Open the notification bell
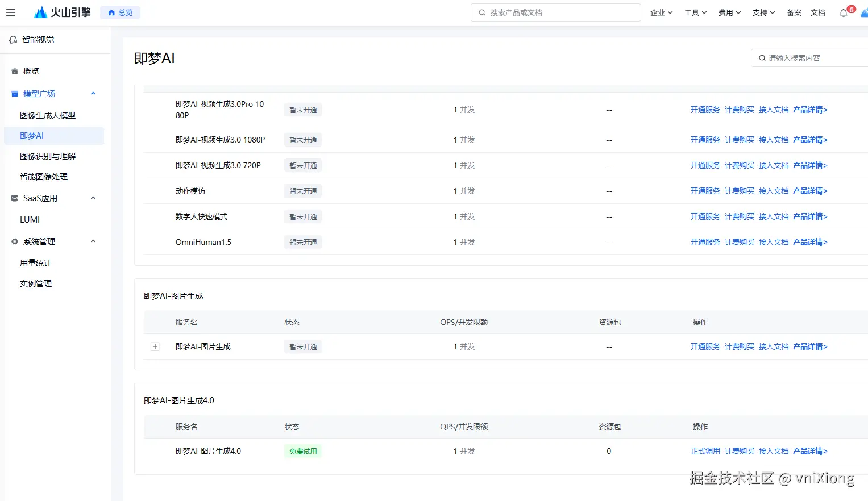 tap(844, 13)
